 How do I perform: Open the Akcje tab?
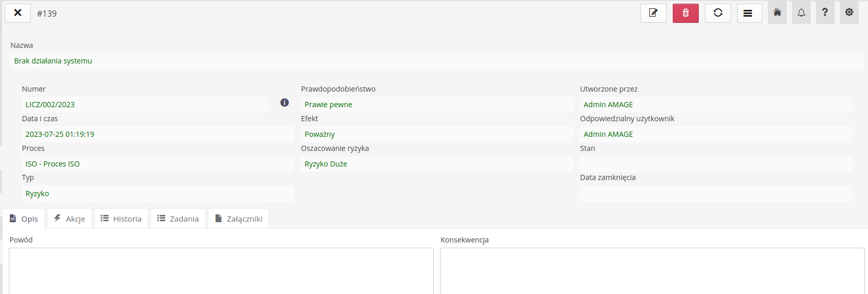click(70, 219)
